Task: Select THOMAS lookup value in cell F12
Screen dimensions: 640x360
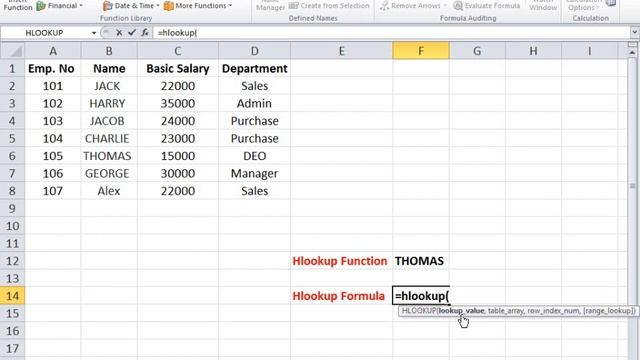Action: coord(421,261)
